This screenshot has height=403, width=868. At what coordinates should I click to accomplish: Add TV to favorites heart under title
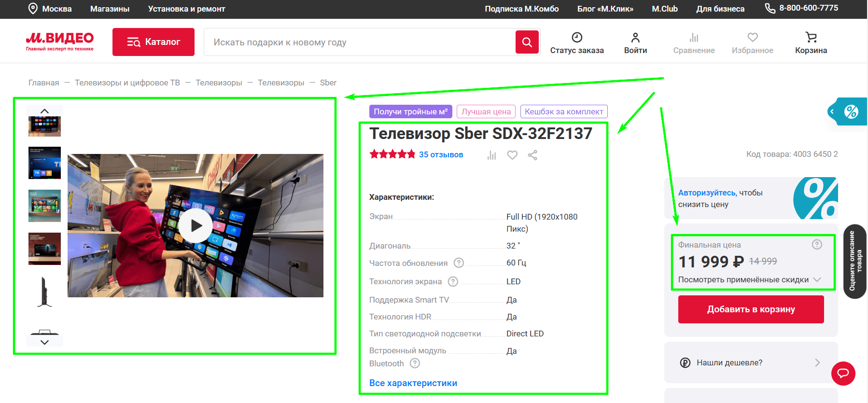coord(512,155)
